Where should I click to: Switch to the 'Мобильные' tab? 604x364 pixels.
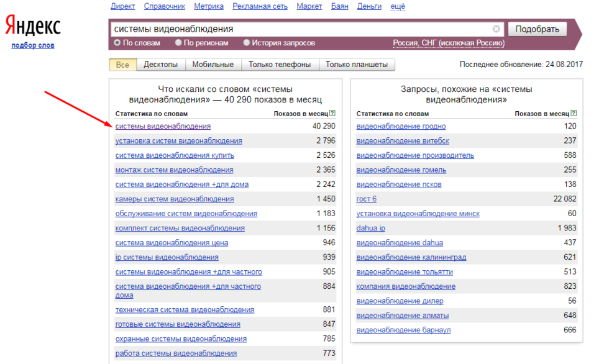click(x=213, y=65)
